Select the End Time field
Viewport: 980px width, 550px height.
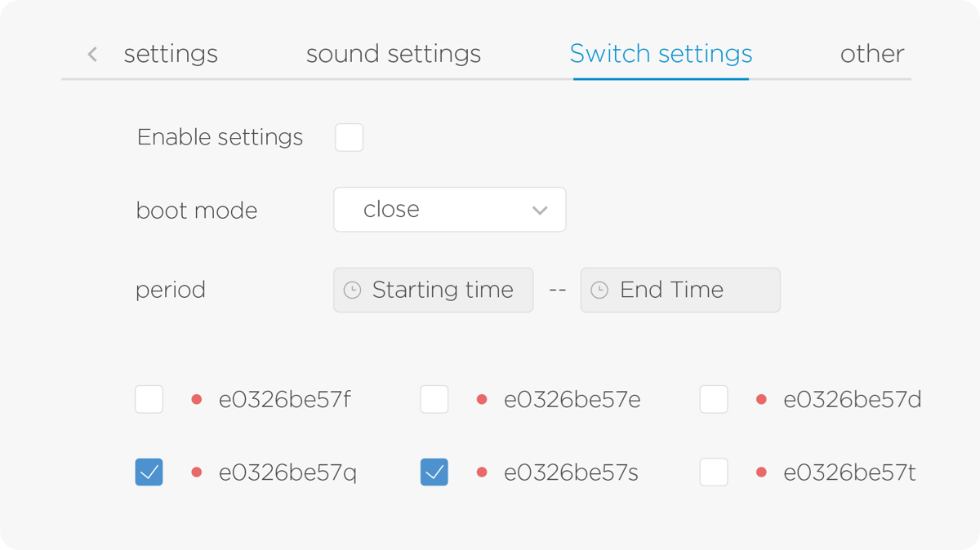(680, 291)
